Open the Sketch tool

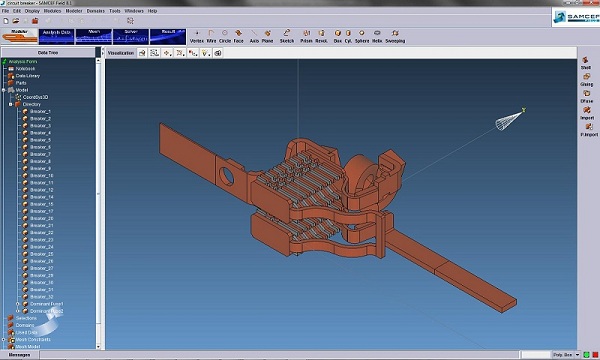coord(287,36)
